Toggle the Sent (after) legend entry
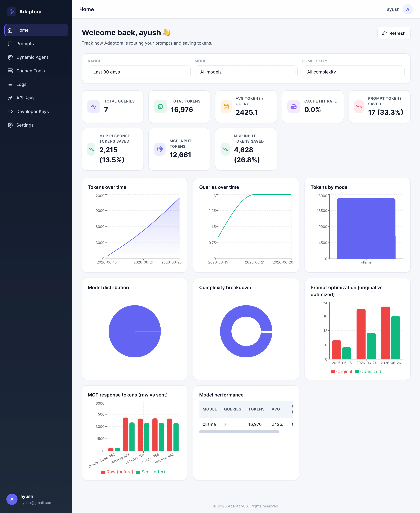The image size is (420, 513). coord(150,472)
